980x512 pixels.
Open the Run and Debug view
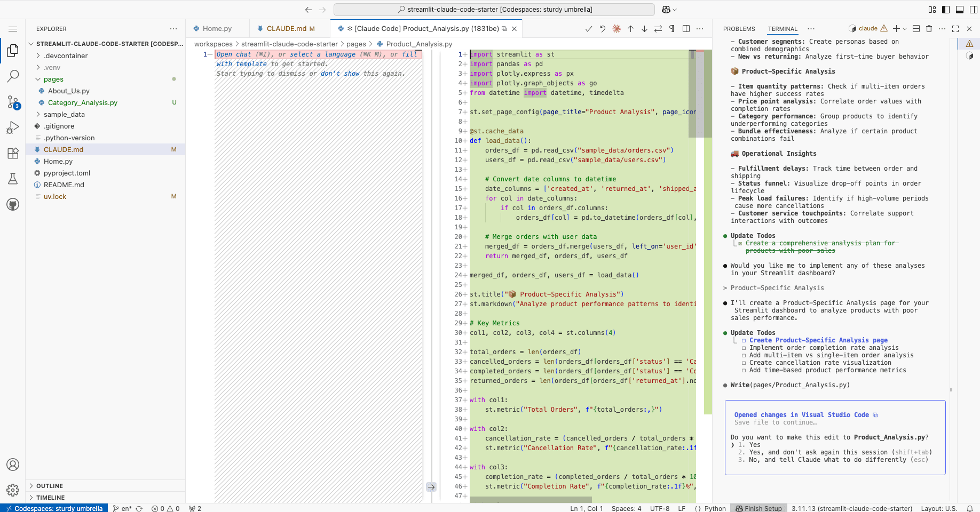click(13, 127)
